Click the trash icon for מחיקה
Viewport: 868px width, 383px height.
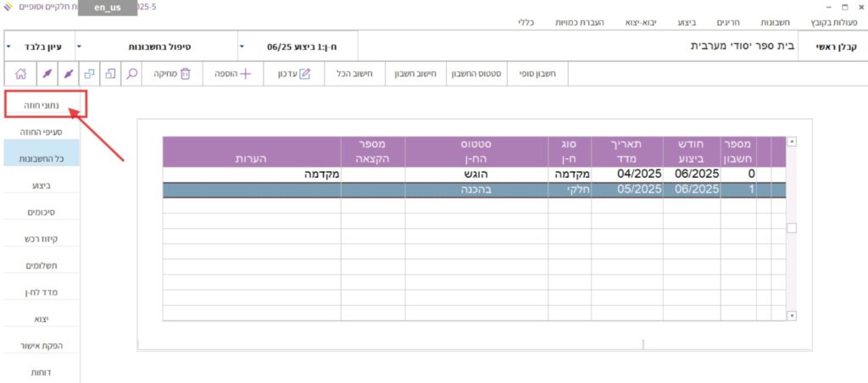click(186, 74)
